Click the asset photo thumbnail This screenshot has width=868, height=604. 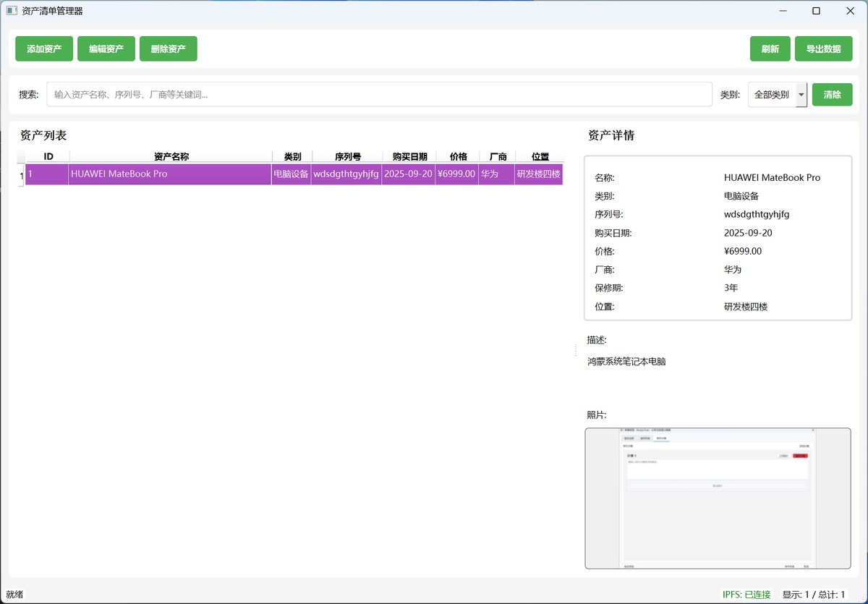[x=718, y=498]
